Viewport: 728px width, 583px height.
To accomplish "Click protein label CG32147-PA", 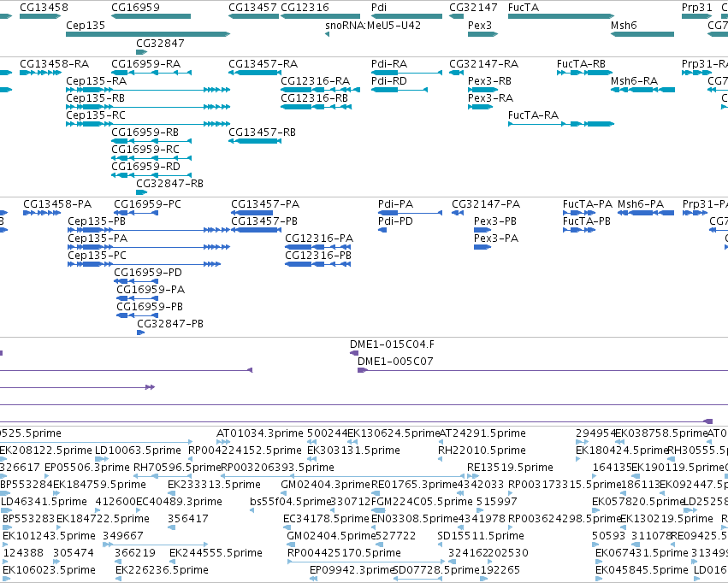I will coord(486,204).
